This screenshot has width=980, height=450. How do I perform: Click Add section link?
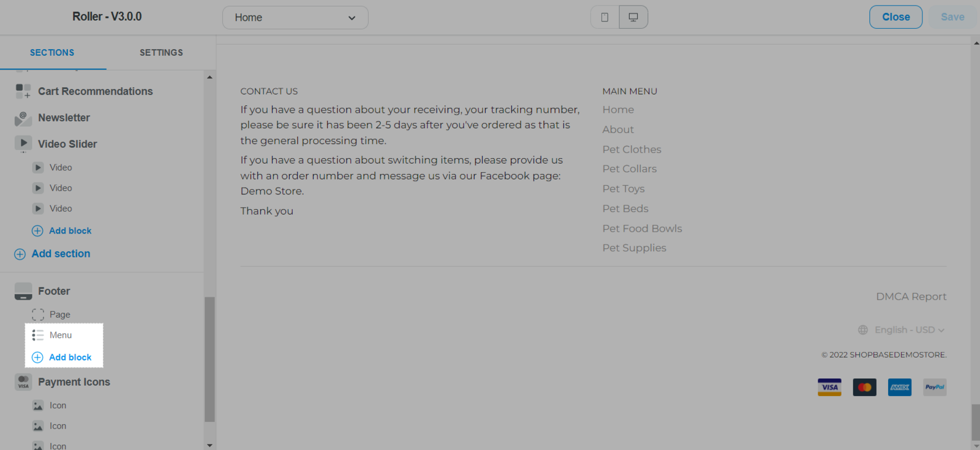pos(61,254)
